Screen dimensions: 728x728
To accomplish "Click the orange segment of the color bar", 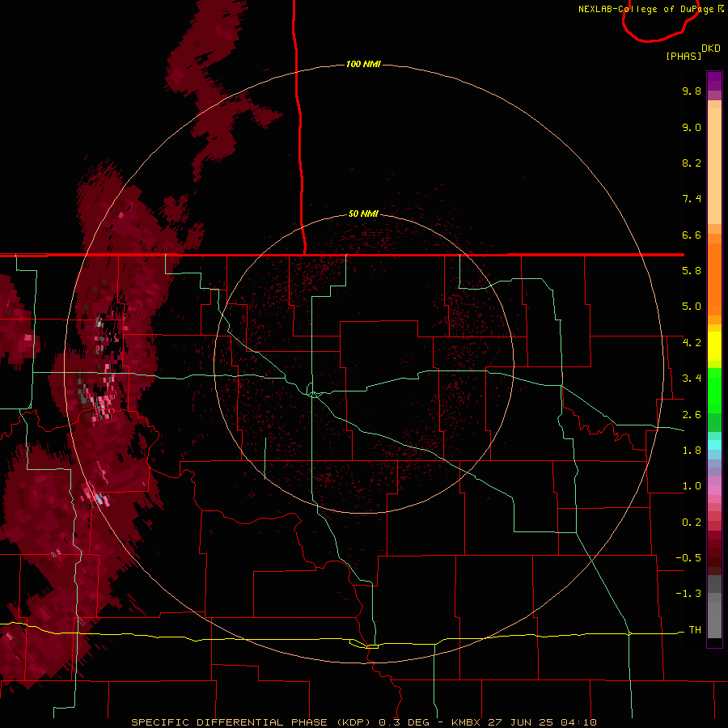I will click(x=714, y=278).
